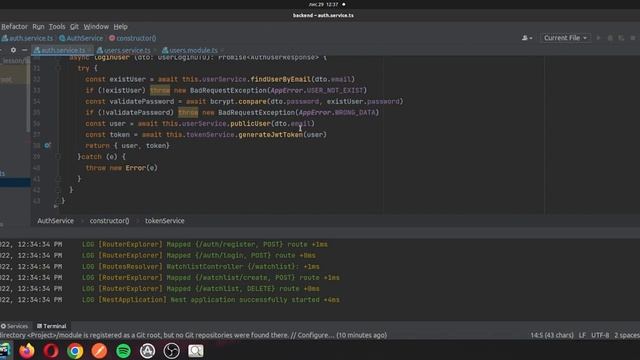Click the Debug icon in the toolbar
Screen dimensions: 640x360
click(610, 38)
